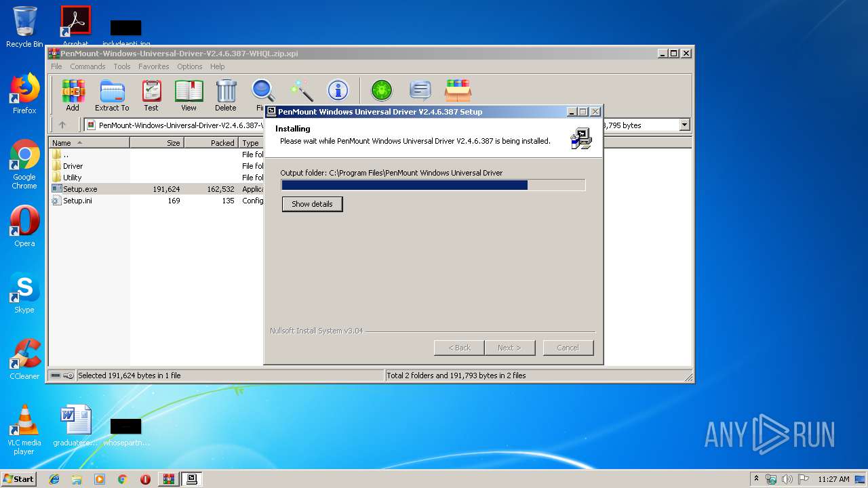Click the Delete trash icon in WinRAR

[226, 95]
